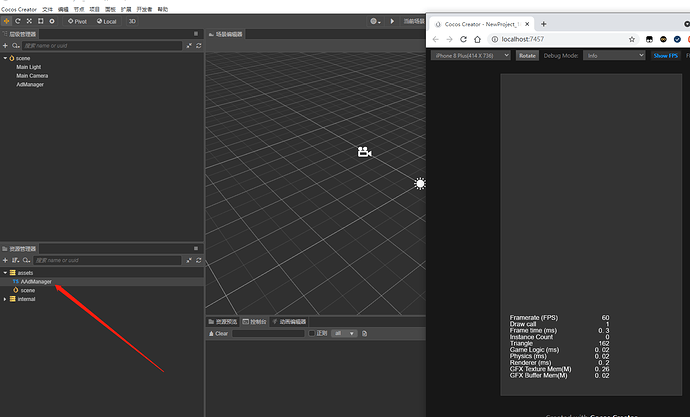Select the camera gizmo in scene view
The width and height of the screenshot is (690, 417).
point(364,152)
